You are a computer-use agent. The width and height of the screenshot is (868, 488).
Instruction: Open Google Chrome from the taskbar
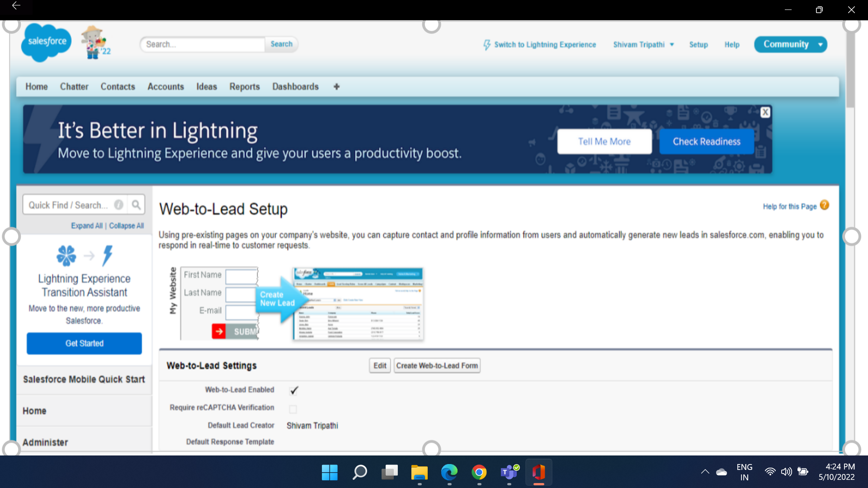pos(479,473)
